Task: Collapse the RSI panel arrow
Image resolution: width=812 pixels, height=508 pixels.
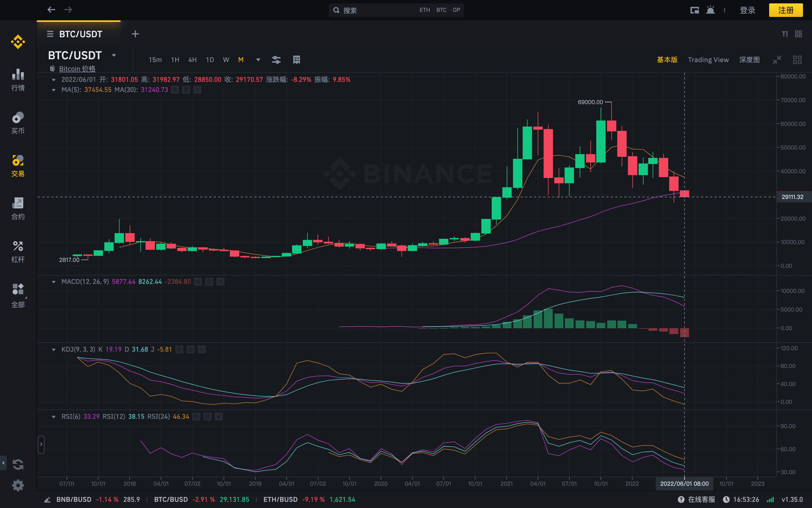Action: coord(53,417)
